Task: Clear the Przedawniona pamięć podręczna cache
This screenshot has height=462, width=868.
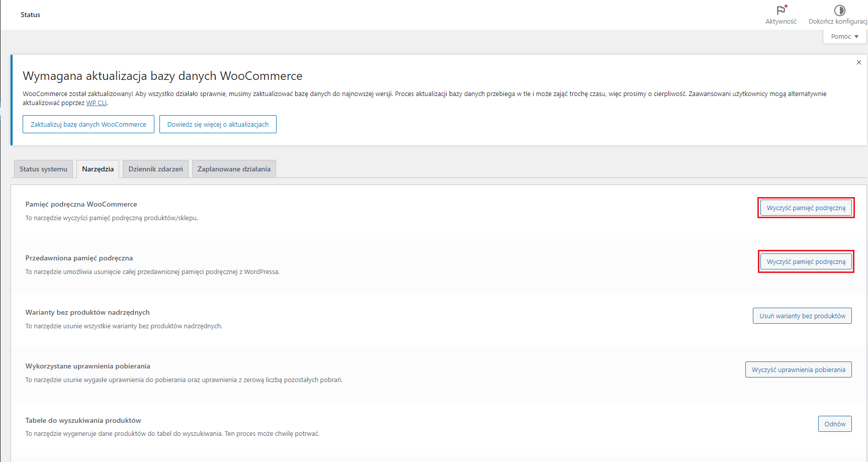Action: point(806,262)
